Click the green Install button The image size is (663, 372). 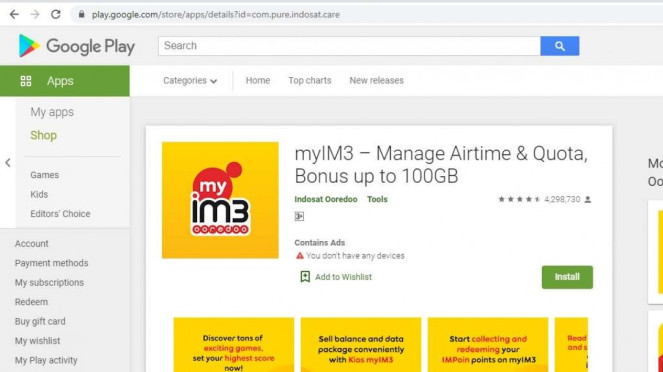[567, 277]
